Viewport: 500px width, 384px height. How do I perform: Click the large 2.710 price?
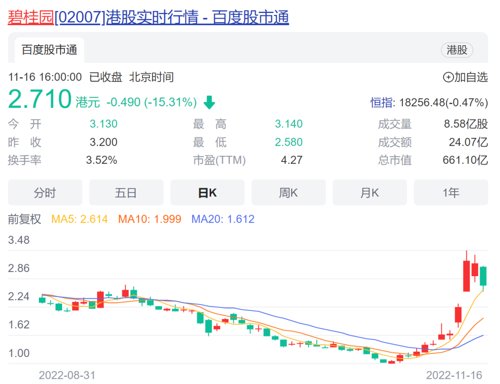40,99
